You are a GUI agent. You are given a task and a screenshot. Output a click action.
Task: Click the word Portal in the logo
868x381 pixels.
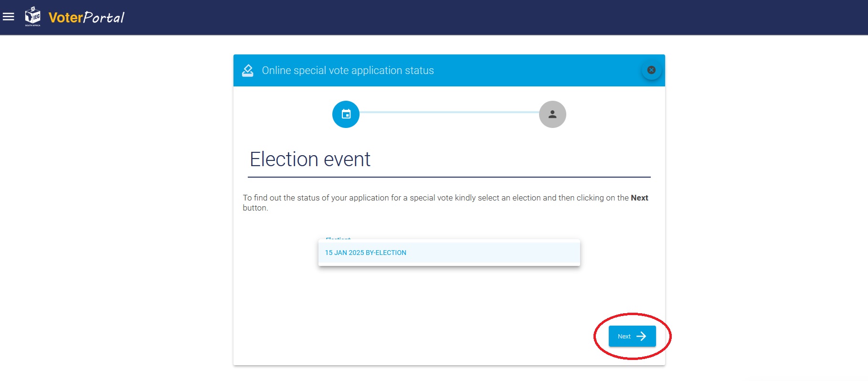click(104, 18)
